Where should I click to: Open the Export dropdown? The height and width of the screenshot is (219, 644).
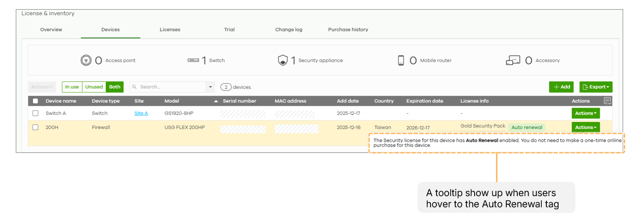pos(596,87)
